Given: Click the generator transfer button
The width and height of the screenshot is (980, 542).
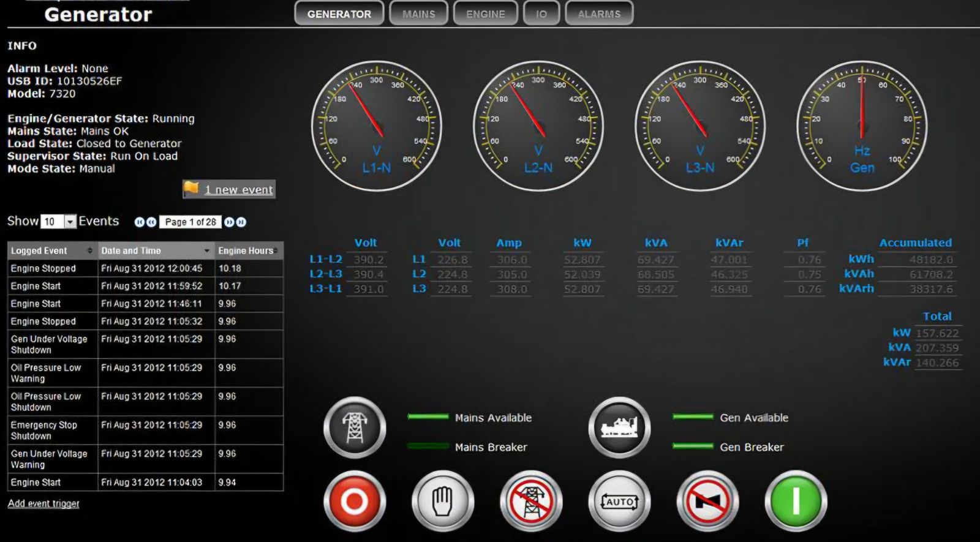Looking at the screenshot, I should (619, 427).
